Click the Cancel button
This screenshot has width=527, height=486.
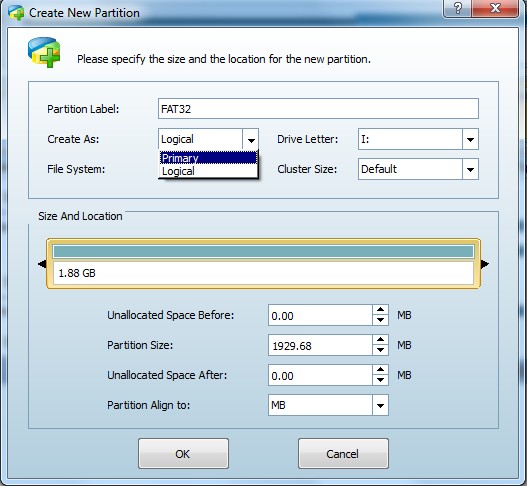click(343, 454)
